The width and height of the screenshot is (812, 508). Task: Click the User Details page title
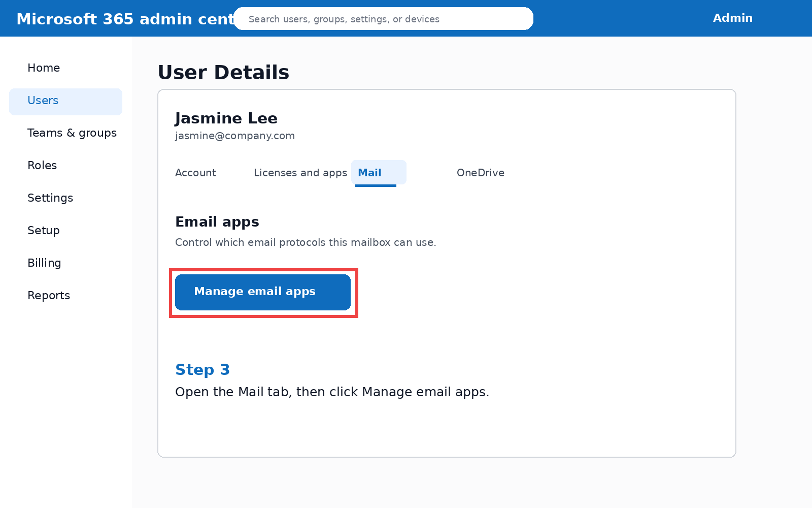pyautogui.click(x=223, y=73)
